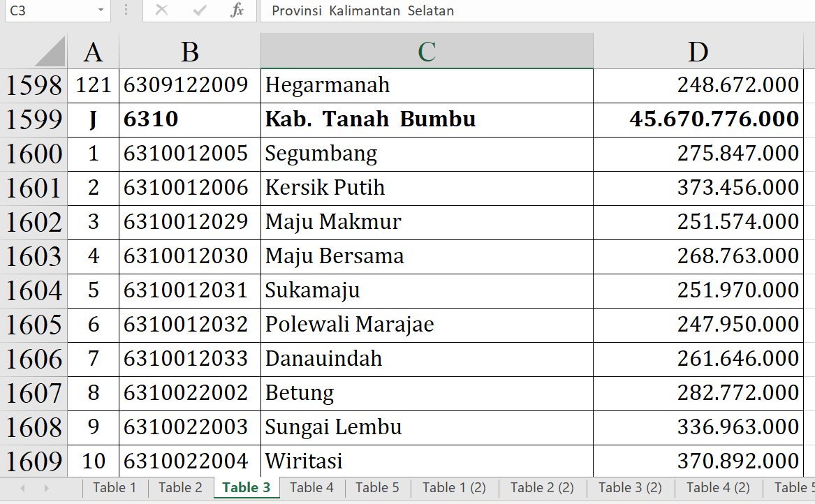Select the Kab. Tanah Bumbu cell

(x=426, y=120)
